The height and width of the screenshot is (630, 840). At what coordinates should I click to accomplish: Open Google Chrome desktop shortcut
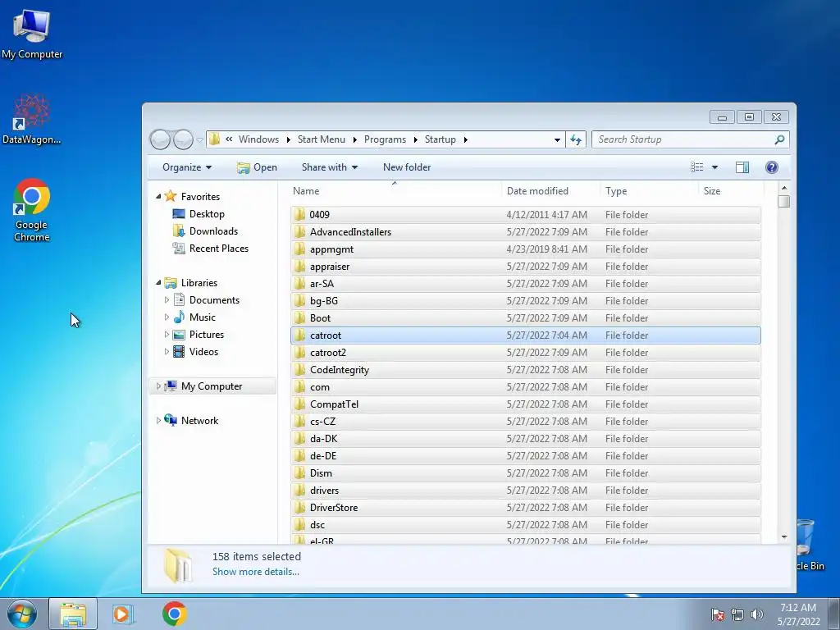[32, 209]
